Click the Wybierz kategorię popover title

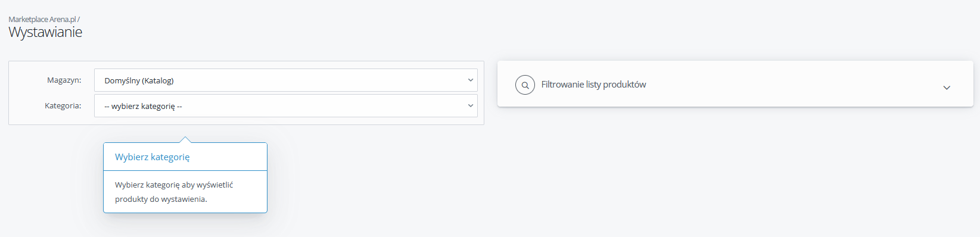[x=153, y=157]
